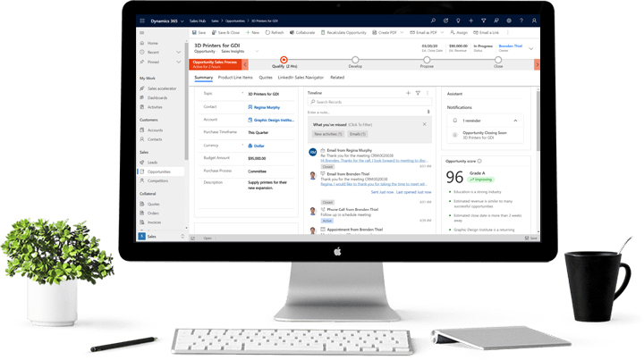This screenshot has height=360, width=644.
Task: Open Opportunities in the breadcrumb
Action: point(235,21)
